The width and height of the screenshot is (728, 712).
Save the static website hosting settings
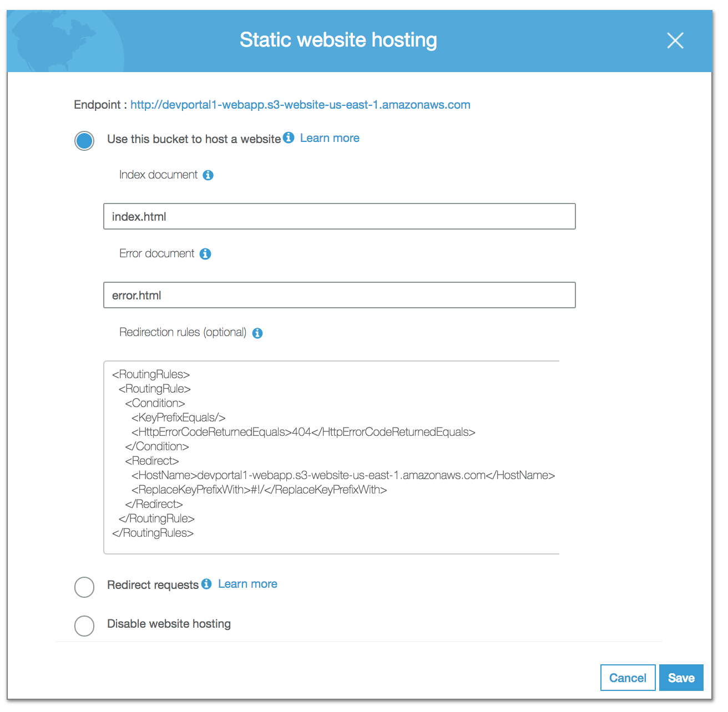coord(681,677)
